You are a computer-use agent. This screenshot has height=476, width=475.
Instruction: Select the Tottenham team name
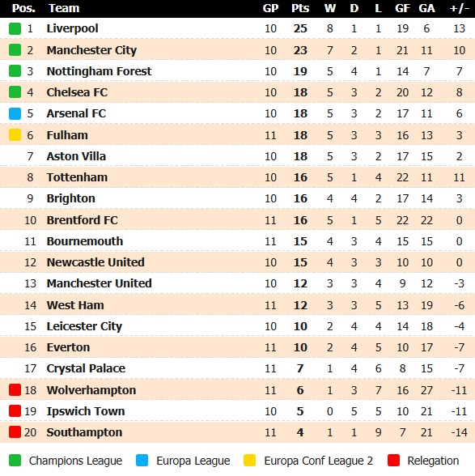pos(77,177)
